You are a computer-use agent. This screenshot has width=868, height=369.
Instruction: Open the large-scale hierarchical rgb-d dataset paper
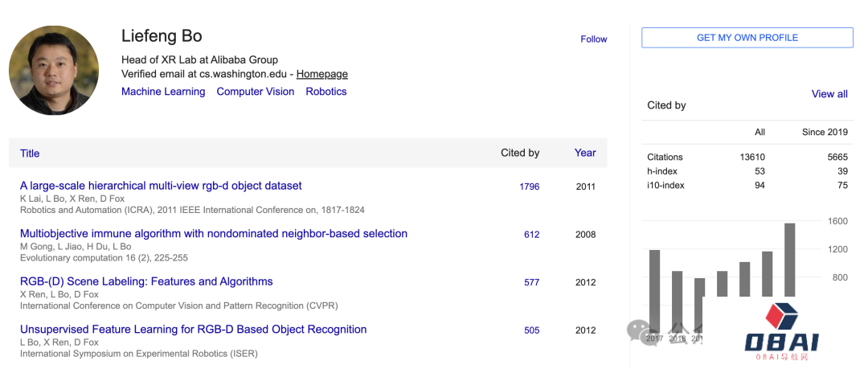pos(161,186)
